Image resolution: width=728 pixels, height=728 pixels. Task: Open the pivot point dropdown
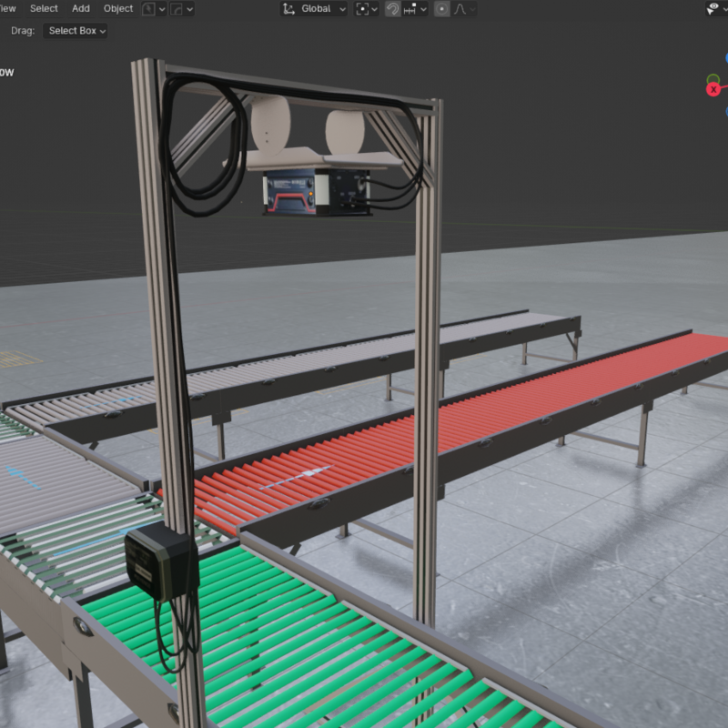tap(366, 9)
